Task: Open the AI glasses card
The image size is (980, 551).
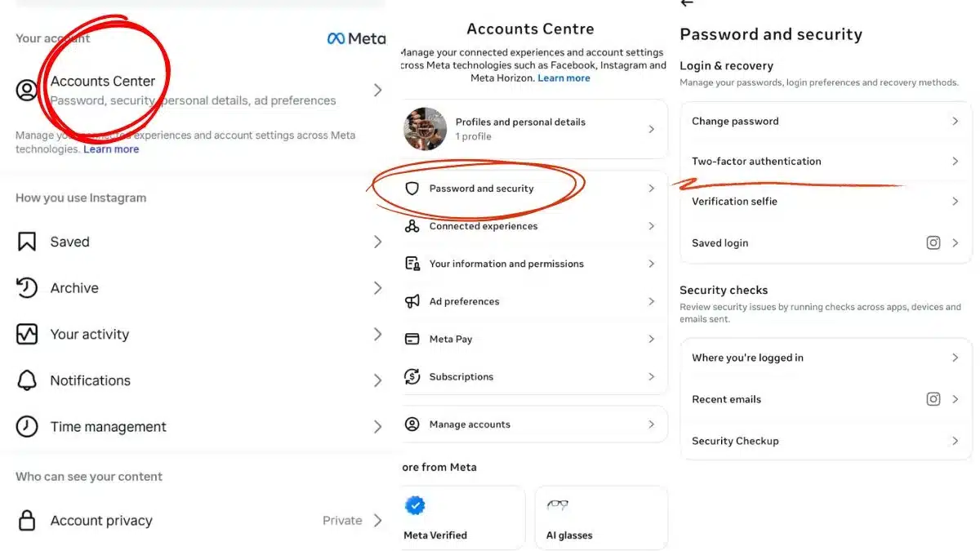Action: coord(601,518)
